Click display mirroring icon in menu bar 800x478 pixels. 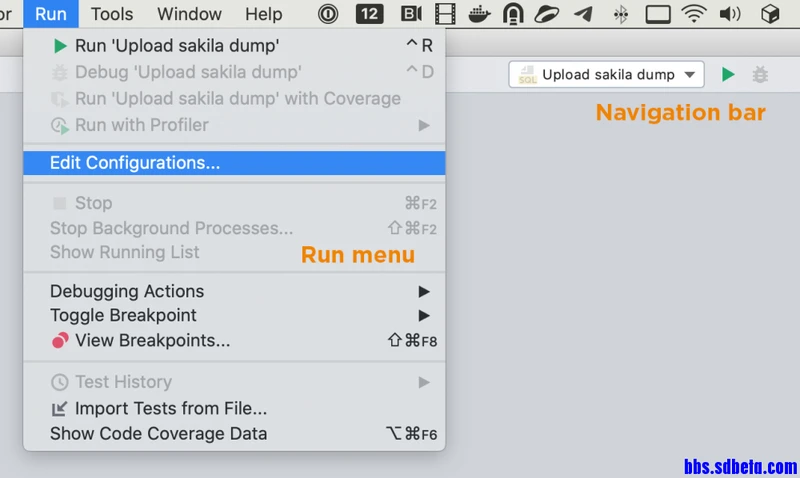point(658,14)
